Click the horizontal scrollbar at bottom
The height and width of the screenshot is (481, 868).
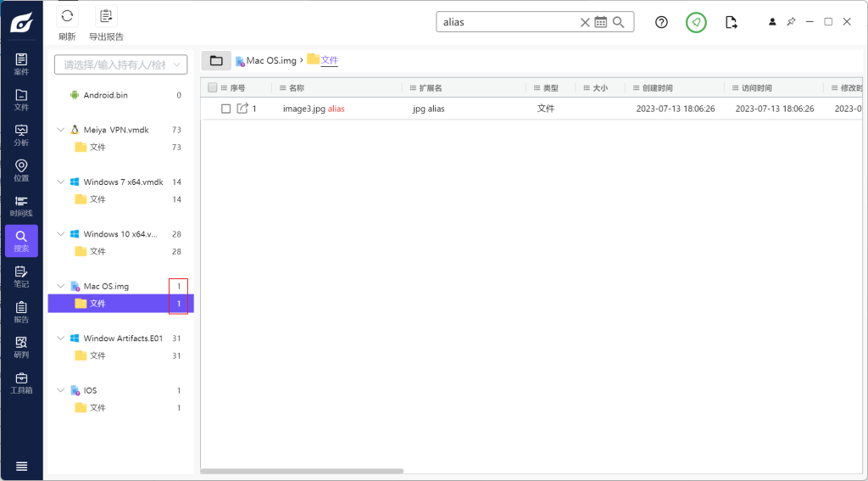tap(302, 471)
